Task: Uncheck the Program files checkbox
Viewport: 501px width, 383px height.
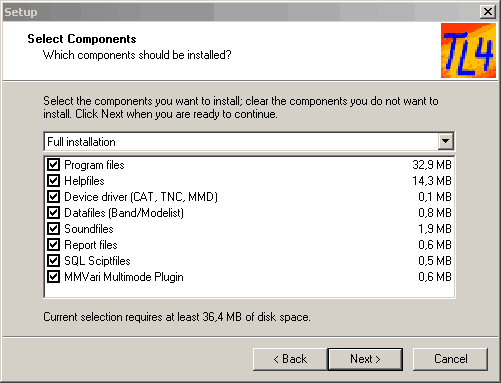Action: tap(53, 165)
